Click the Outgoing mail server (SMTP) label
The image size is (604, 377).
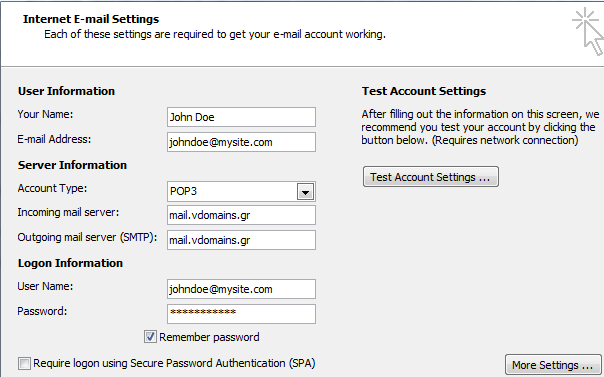click(87, 238)
